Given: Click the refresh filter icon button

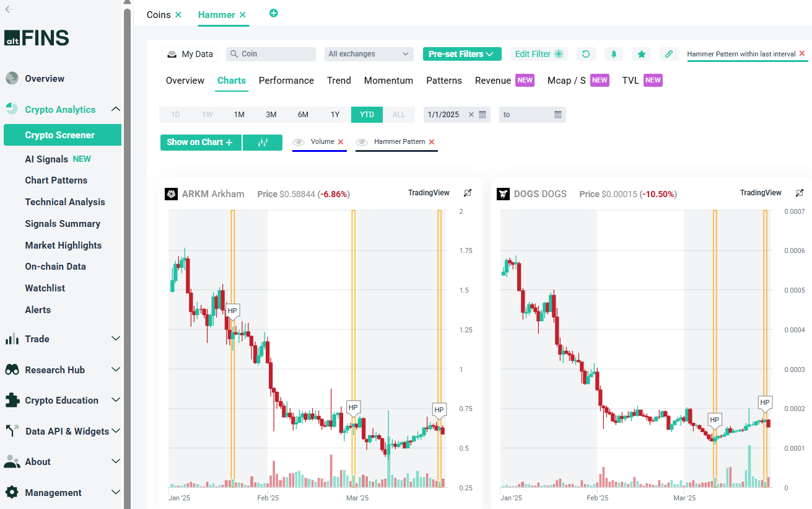Looking at the screenshot, I should (586, 54).
